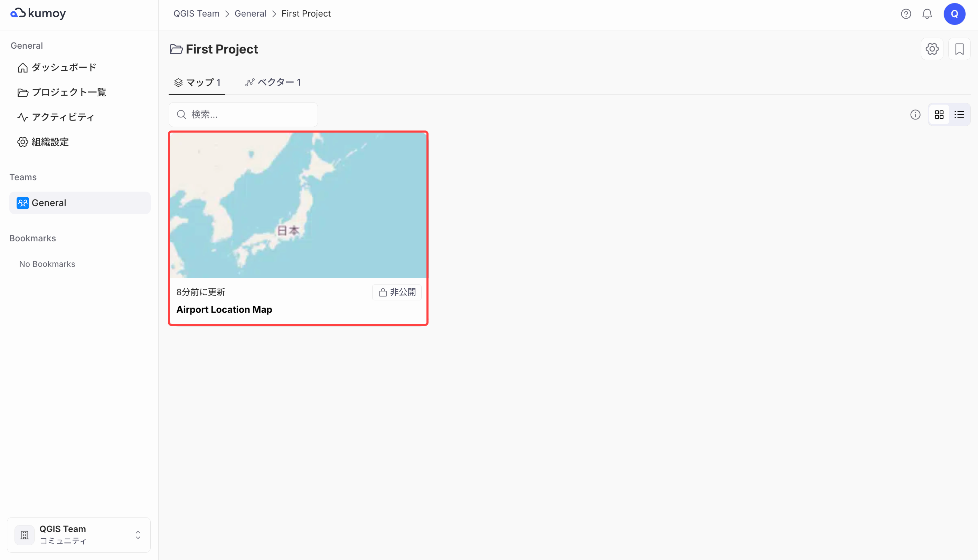
Task: Click the Q avatar circle
Action: pos(955,14)
